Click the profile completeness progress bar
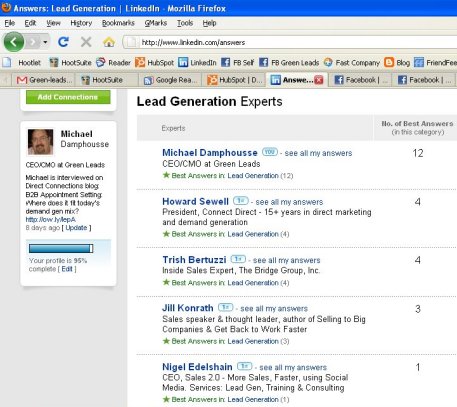Viewport: 457px width, 407px height. tap(61, 248)
